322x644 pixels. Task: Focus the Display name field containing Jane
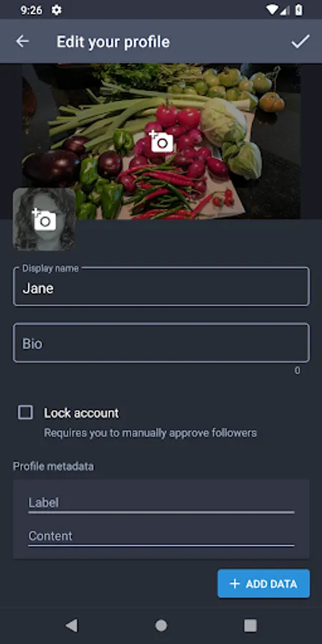(161, 287)
